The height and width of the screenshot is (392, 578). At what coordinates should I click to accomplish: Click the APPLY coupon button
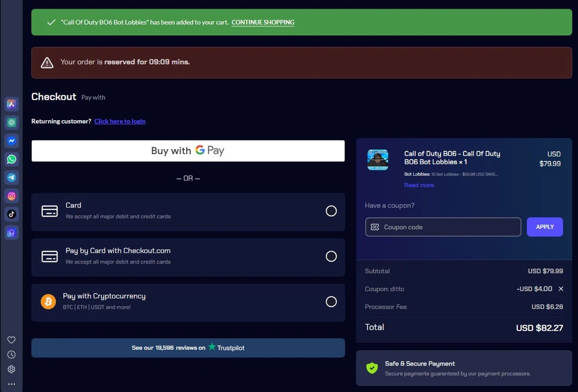[x=545, y=227]
